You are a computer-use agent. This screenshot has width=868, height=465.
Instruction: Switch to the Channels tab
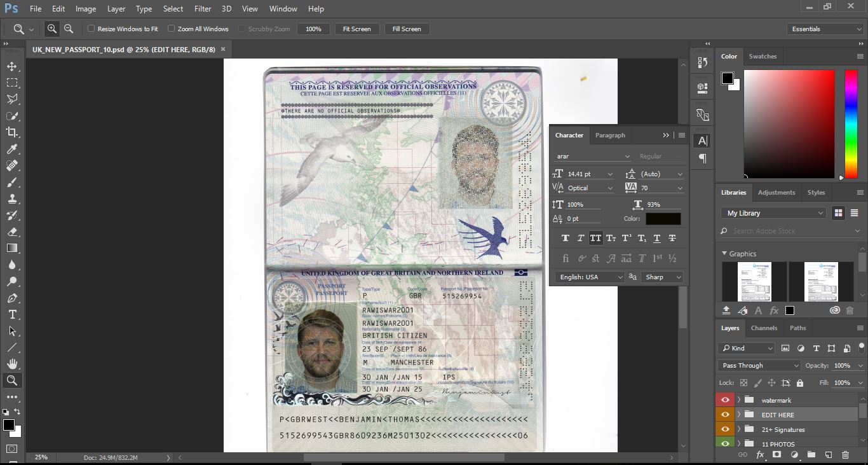[764, 328]
